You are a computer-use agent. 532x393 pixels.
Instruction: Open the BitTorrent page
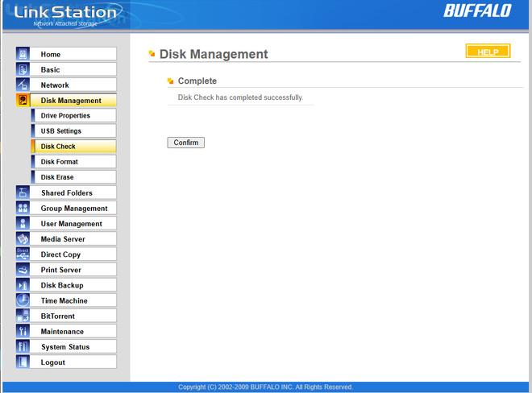[x=73, y=316]
